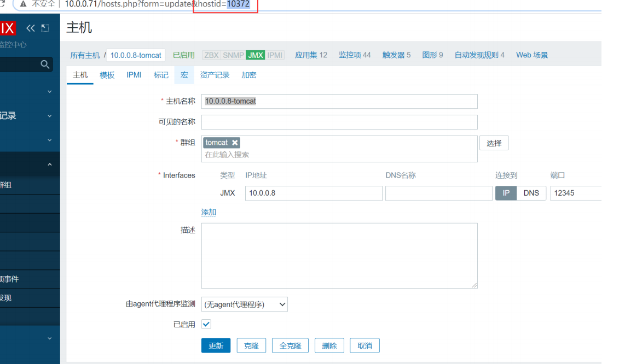Open the 资产记录 tab
The image size is (625, 364).
(x=215, y=75)
